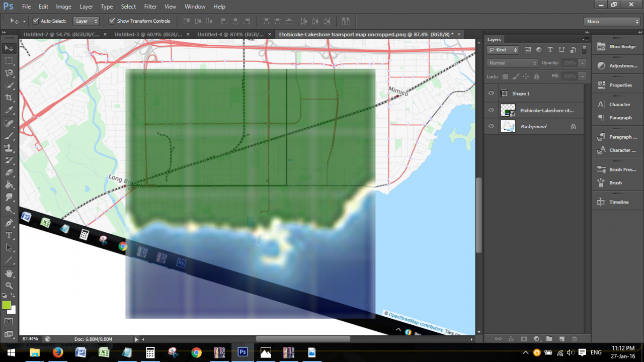Image resolution: width=644 pixels, height=362 pixels.
Task: Toggle the Auto-Select checkbox
Action: [36, 21]
